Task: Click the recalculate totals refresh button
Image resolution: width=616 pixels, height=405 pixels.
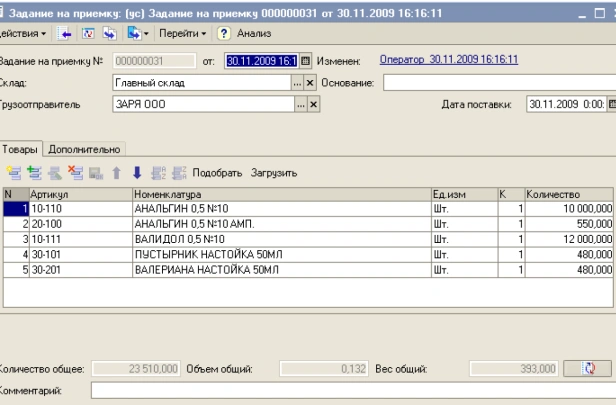Action: 588,368
